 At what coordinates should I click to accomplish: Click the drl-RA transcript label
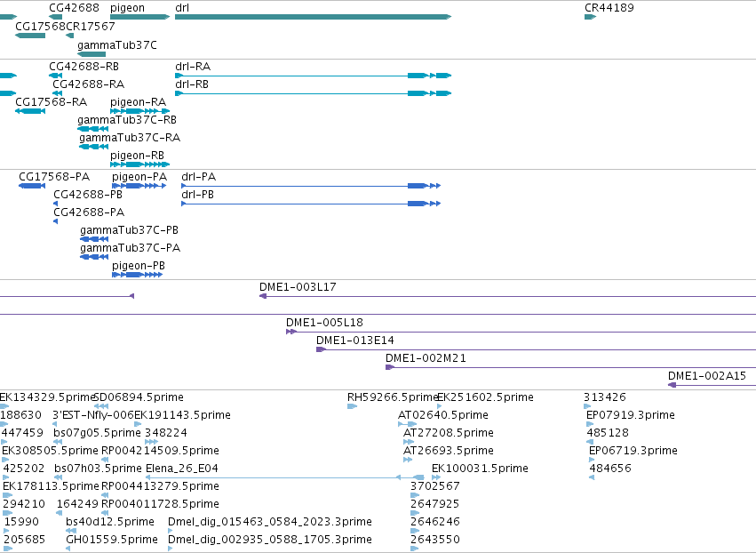pos(193,67)
